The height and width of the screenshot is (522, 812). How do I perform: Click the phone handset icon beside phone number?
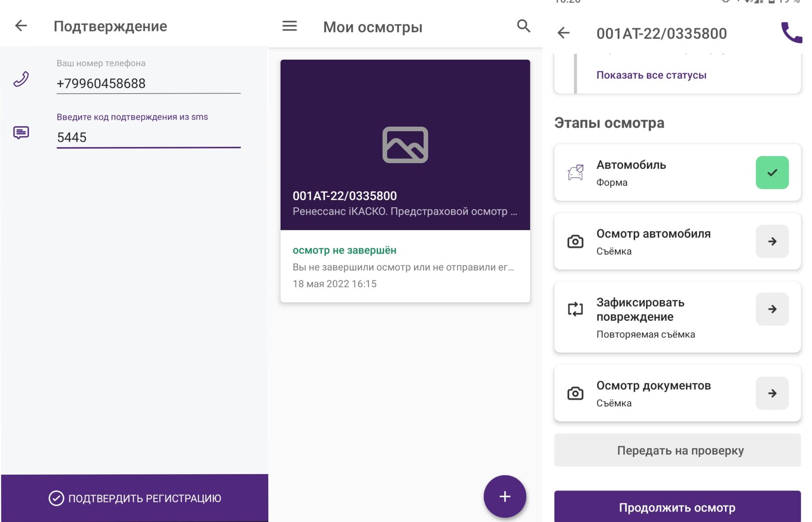pyautogui.click(x=21, y=79)
